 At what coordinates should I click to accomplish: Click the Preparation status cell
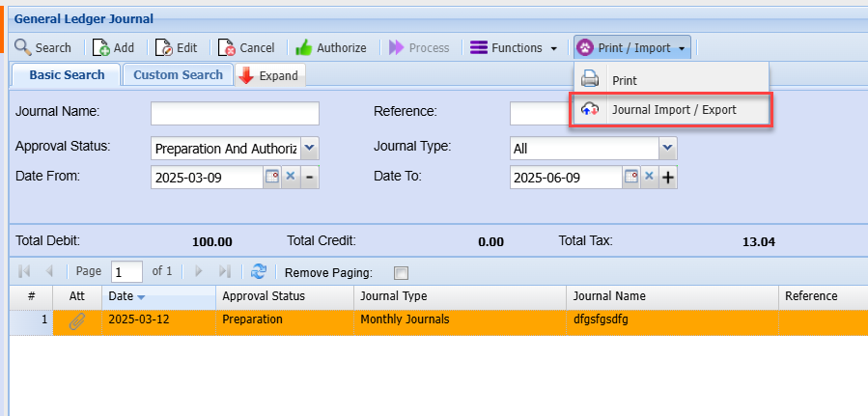(285, 322)
